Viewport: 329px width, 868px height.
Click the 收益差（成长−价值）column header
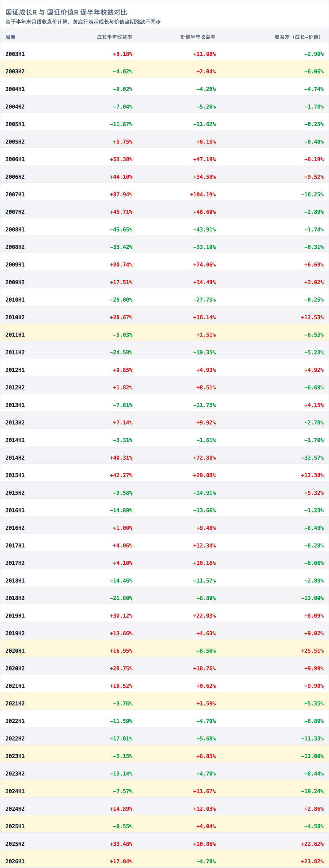tap(299, 37)
